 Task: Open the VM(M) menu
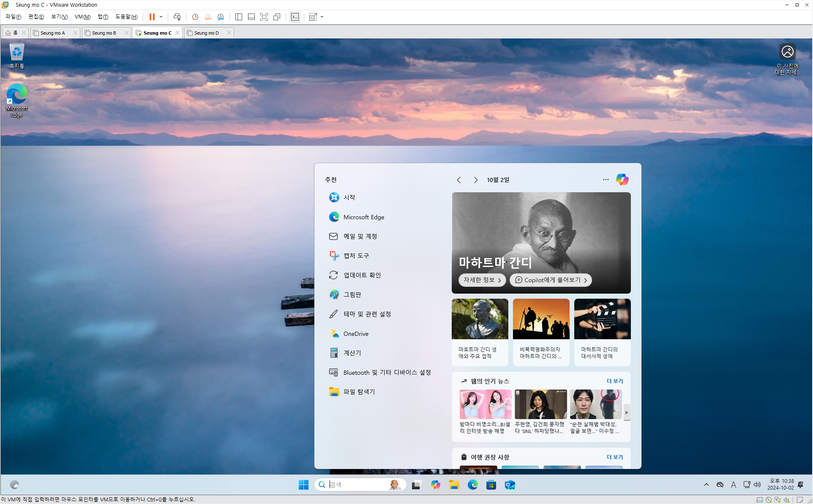coord(82,17)
